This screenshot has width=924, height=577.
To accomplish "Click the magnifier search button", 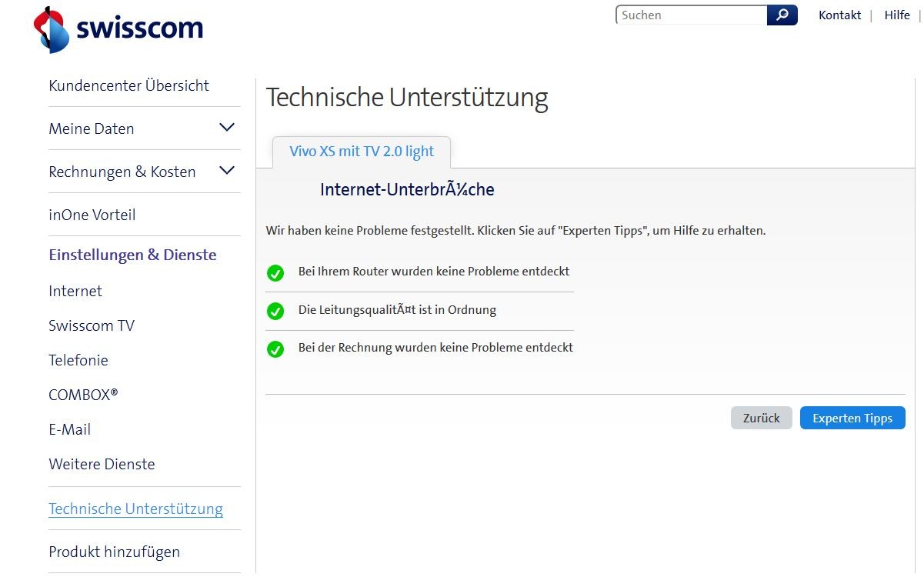I will [782, 15].
